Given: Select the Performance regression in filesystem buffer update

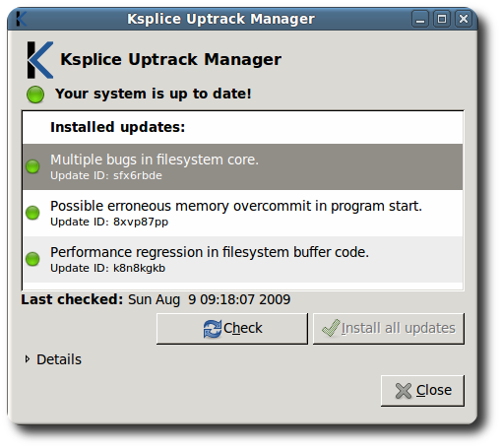Looking at the screenshot, I should [x=242, y=259].
